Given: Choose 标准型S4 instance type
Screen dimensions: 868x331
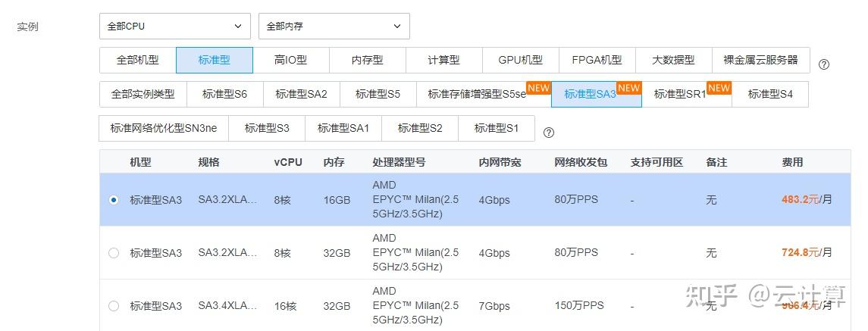Looking at the screenshot, I should point(770,94).
